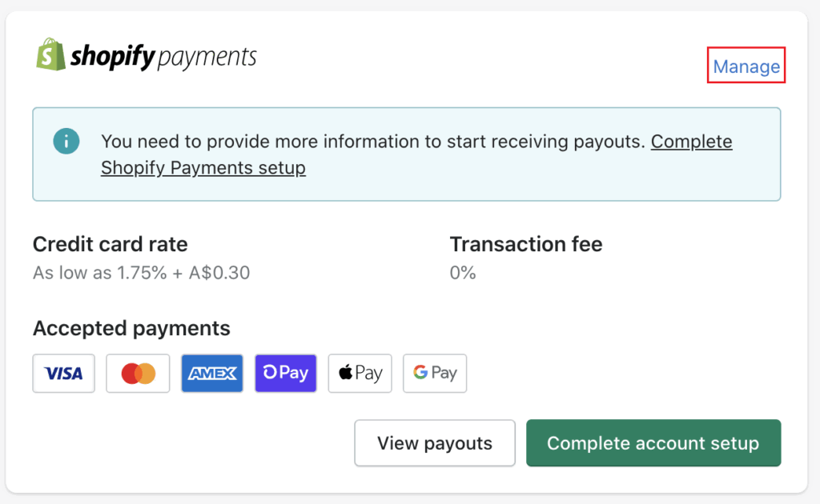
Task: Click the Visa card icon
Action: (64, 374)
